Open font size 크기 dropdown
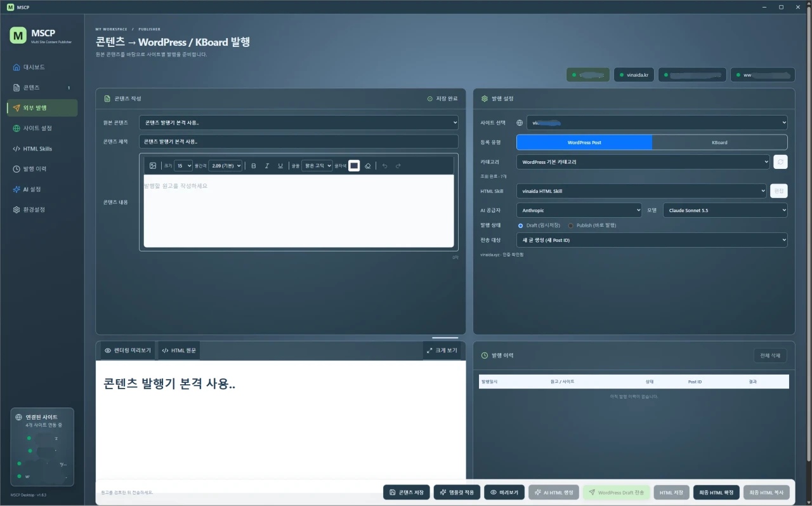The image size is (812, 506). pos(183,166)
